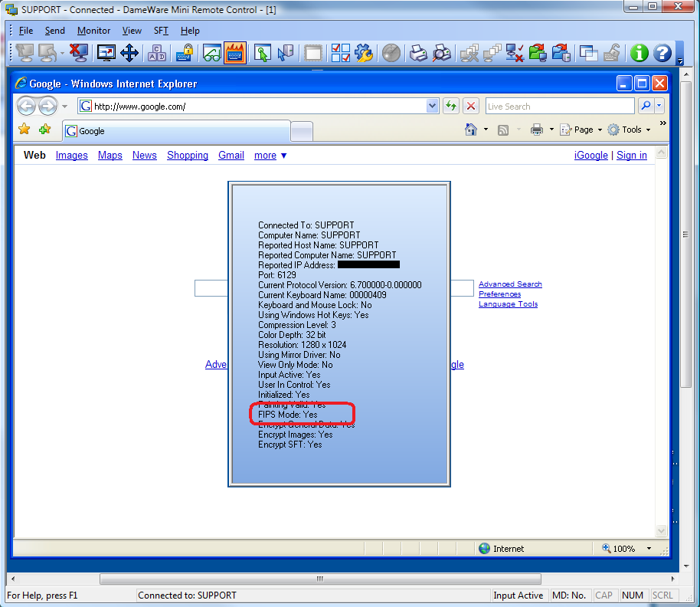Open DameWare Mini Remote Control help
700x607 pixels.
tap(662, 53)
